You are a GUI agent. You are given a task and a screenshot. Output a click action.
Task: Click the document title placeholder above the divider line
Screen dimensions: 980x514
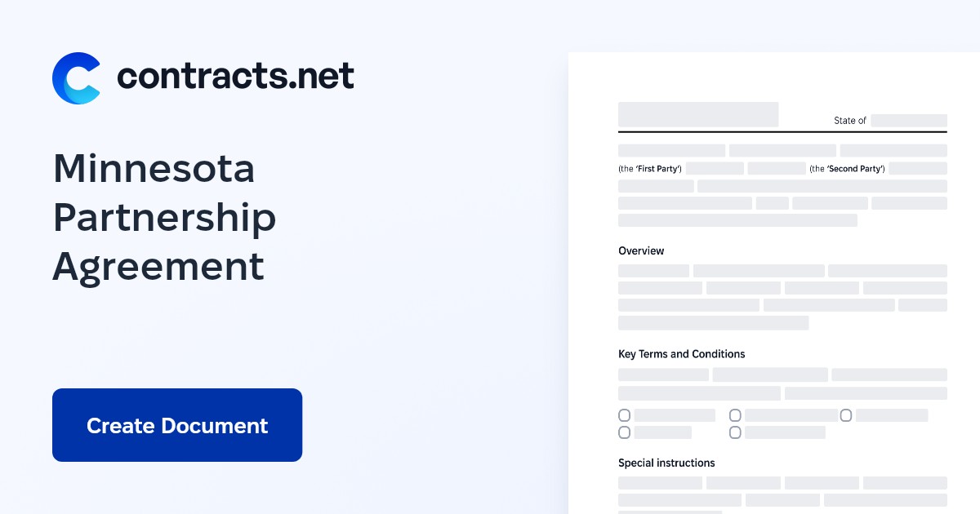click(698, 114)
